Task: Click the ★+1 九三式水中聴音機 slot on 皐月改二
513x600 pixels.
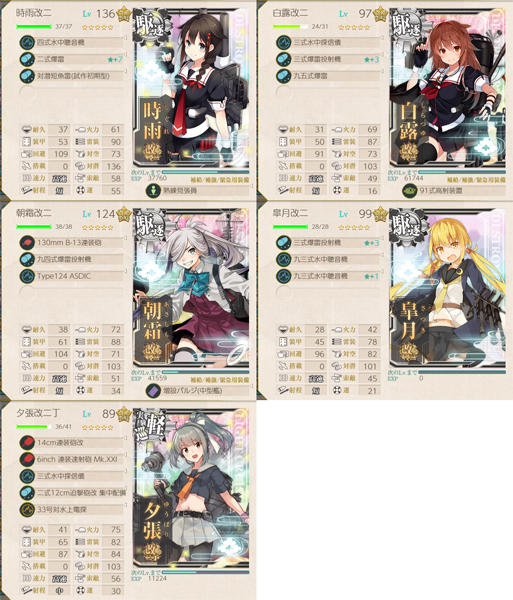Action: point(328,276)
